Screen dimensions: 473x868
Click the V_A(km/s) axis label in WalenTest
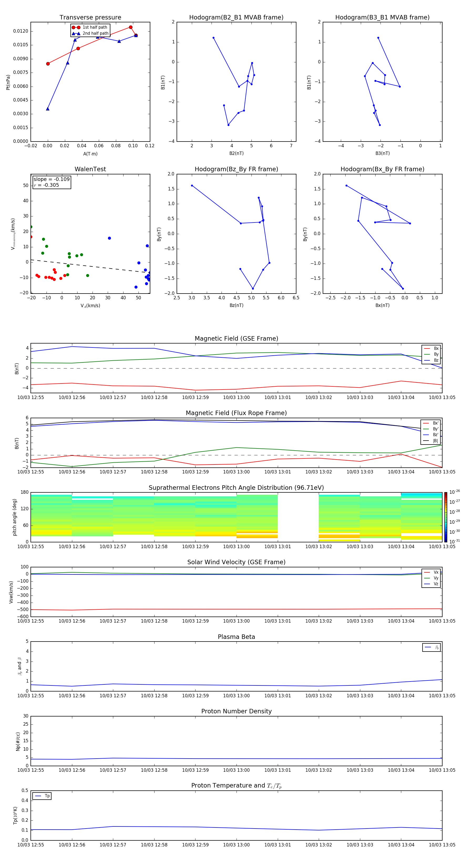tap(90, 306)
